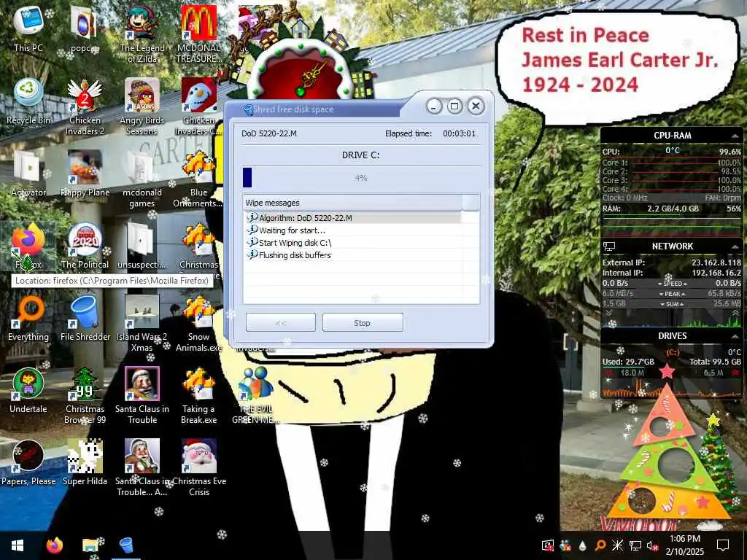747x560 pixels.
Task: Launch Christmas Eve Crisis
Action: tap(198, 467)
